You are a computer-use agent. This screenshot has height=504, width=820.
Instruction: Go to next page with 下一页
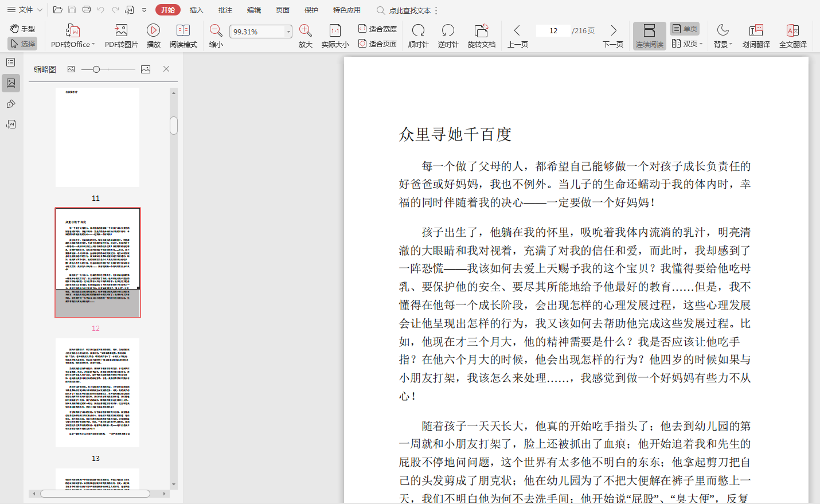[x=613, y=36]
